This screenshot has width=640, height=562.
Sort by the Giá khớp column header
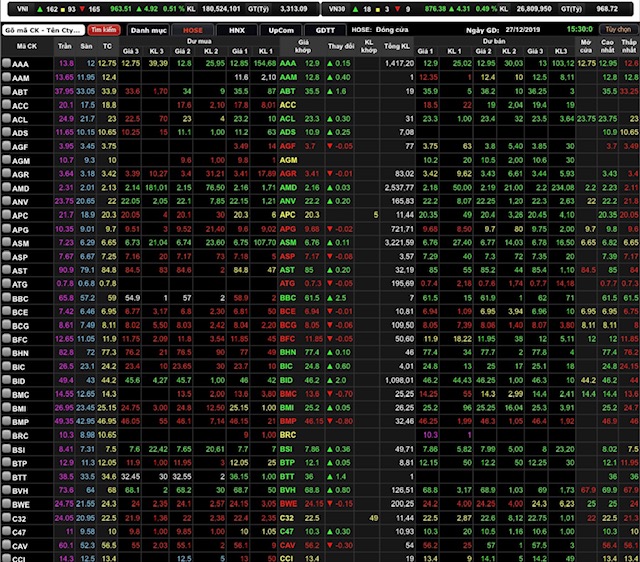click(303, 46)
